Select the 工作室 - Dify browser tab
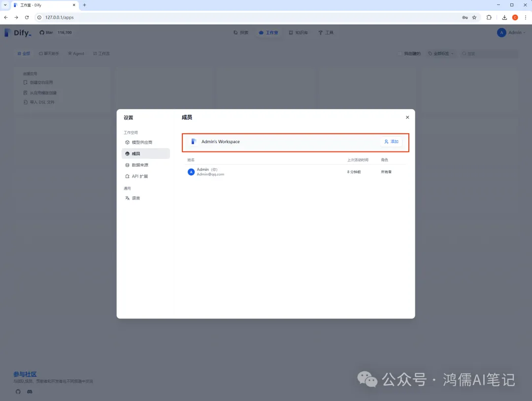The height and width of the screenshot is (401, 532). point(45,5)
